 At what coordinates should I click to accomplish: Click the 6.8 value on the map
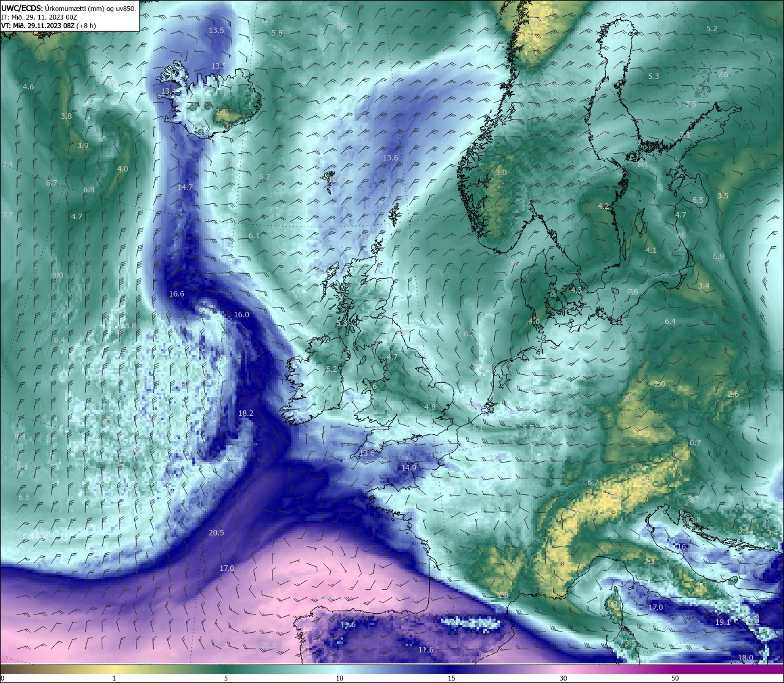[x=89, y=190]
